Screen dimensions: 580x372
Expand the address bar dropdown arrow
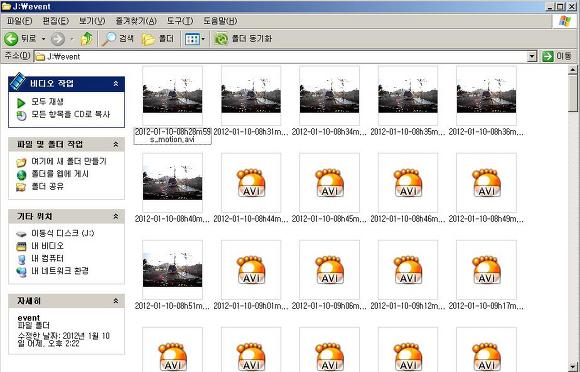[532, 56]
